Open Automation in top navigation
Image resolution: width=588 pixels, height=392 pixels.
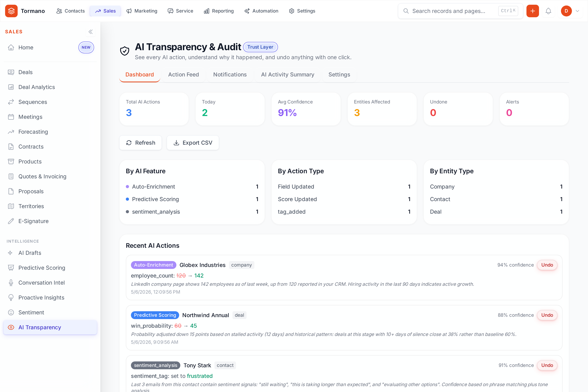pyautogui.click(x=261, y=11)
